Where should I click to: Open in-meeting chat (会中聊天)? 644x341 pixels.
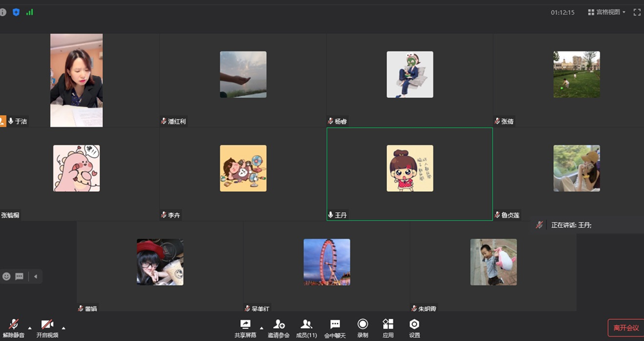point(335,327)
